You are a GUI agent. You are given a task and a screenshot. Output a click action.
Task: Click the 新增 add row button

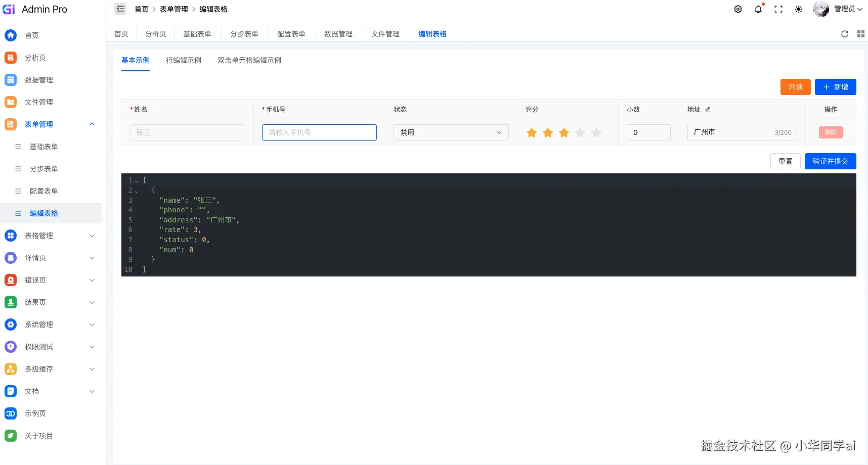[836, 87]
